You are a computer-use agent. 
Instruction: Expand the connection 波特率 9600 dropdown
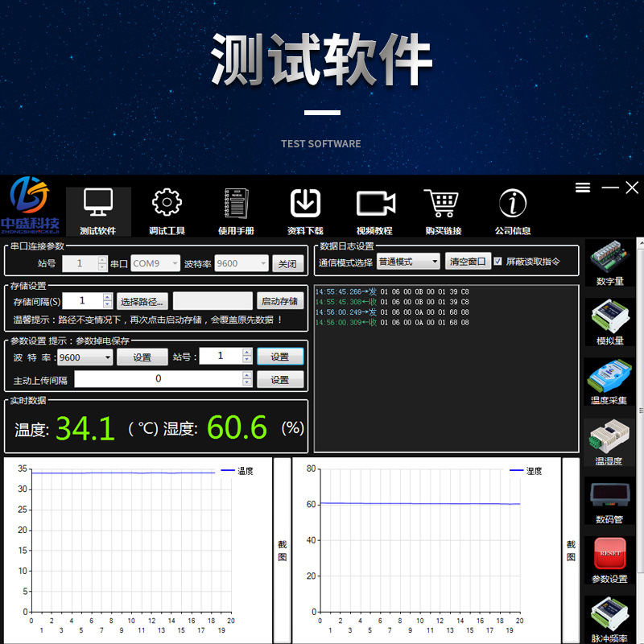(242, 263)
